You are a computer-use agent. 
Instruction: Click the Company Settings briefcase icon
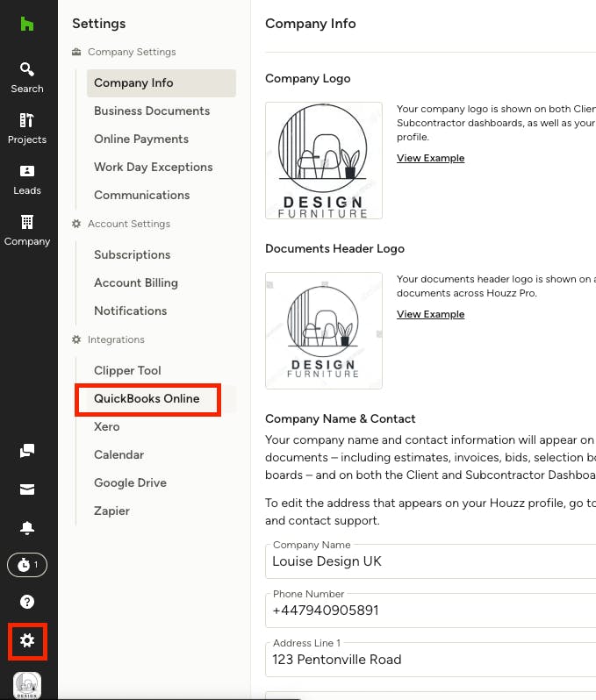tap(76, 52)
